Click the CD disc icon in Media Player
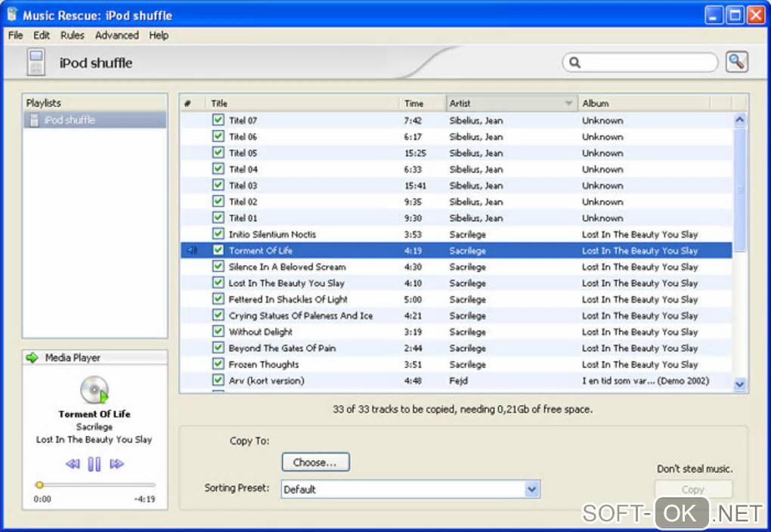The width and height of the screenshot is (771, 532). click(x=94, y=390)
